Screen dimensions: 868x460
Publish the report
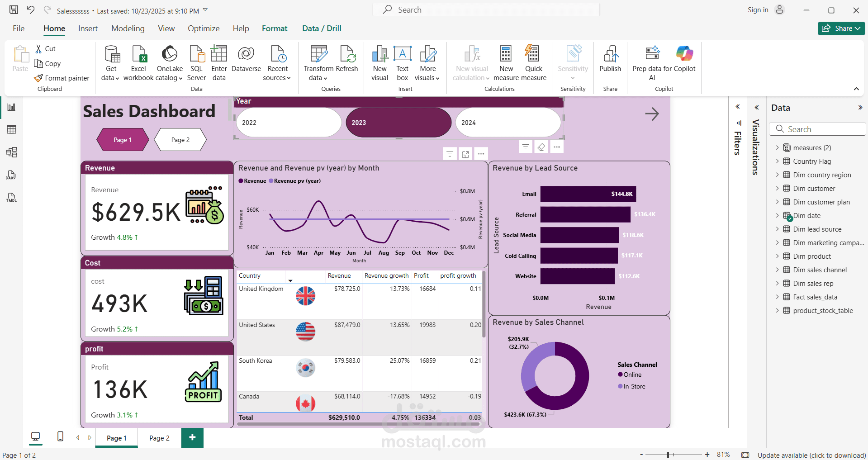(x=610, y=63)
